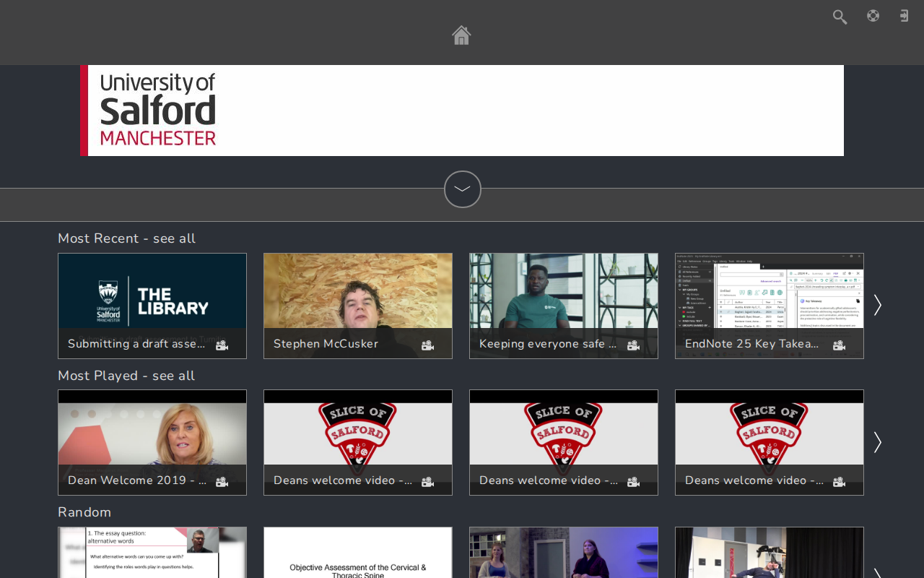This screenshot has width=924, height=578.
Task: Click video icon on Dean Welcome 2019 card
Action: click(x=222, y=482)
